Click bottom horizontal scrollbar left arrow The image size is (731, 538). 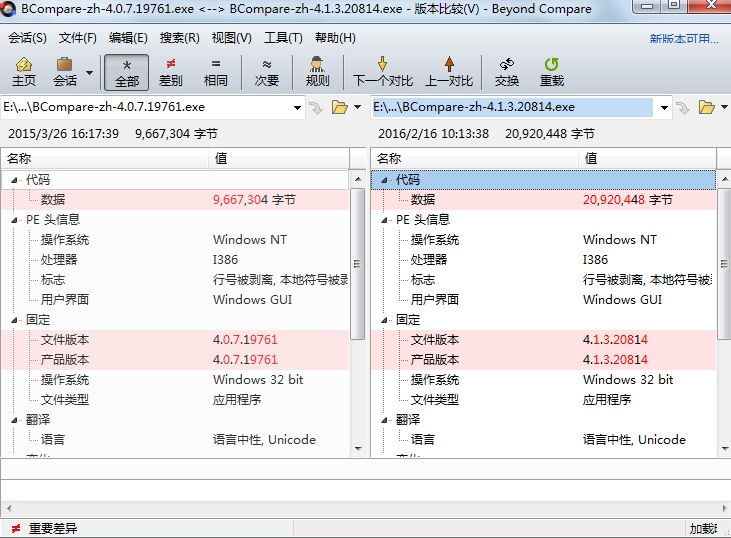pyautogui.click(x=8, y=508)
